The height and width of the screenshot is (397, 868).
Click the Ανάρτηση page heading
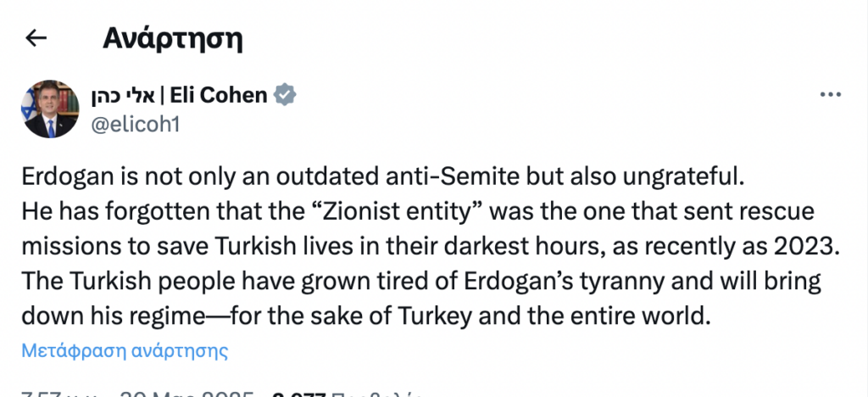(173, 38)
